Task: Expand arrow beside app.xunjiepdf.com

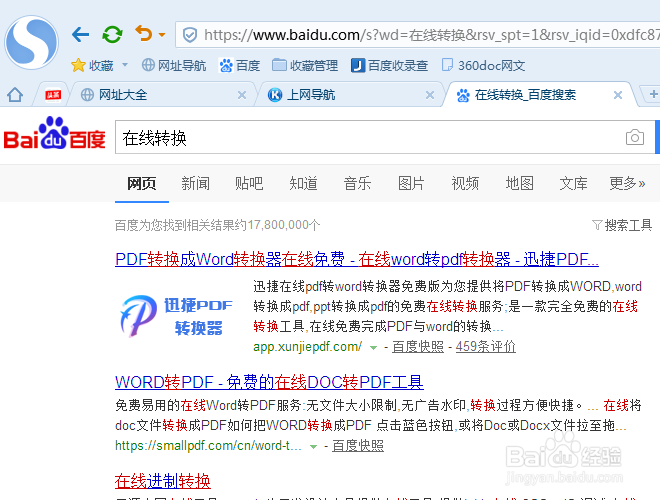Action: (373, 348)
